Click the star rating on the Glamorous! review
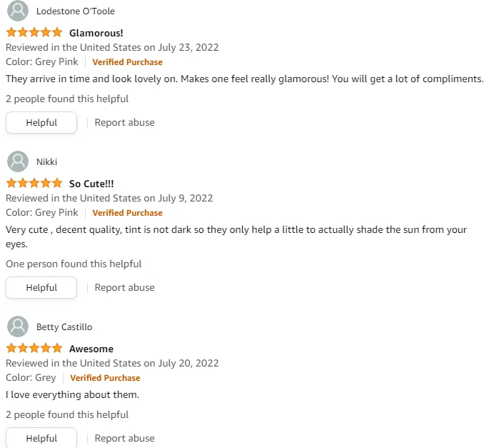494x448 pixels. pyautogui.click(x=34, y=32)
